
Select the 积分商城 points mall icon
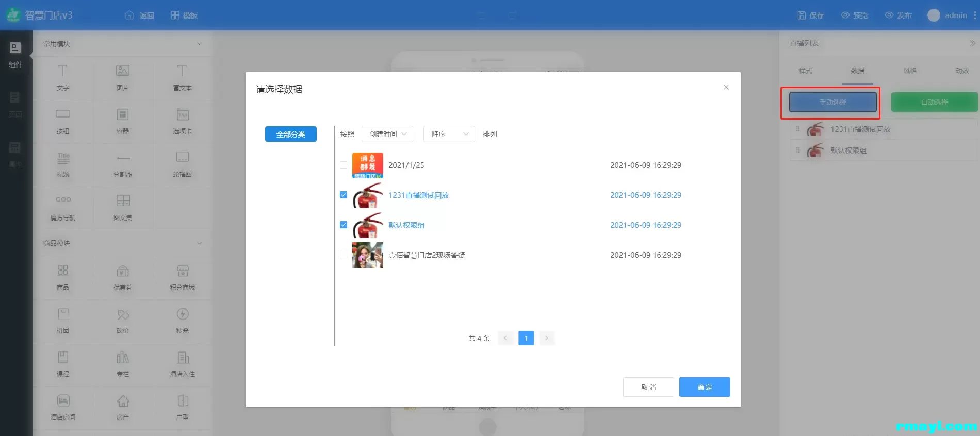183,271
